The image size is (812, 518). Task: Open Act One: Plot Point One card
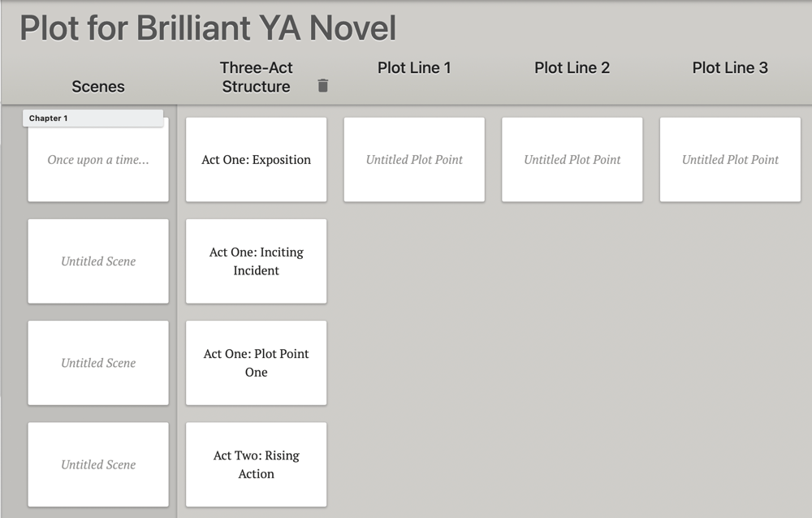click(x=257, y=363)
